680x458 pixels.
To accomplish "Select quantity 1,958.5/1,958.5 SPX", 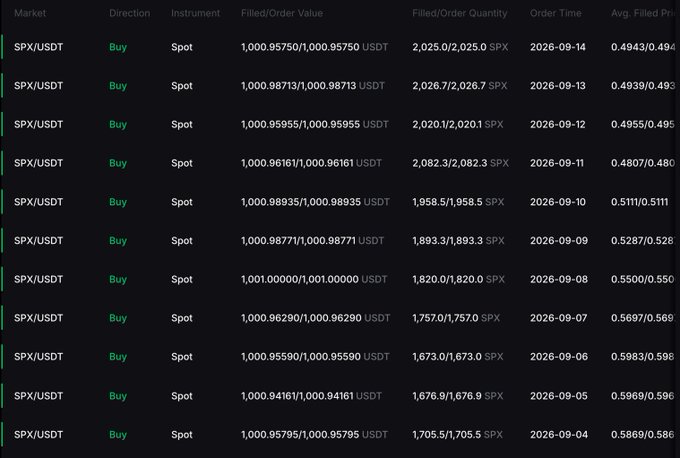I will tap(458, 202).
